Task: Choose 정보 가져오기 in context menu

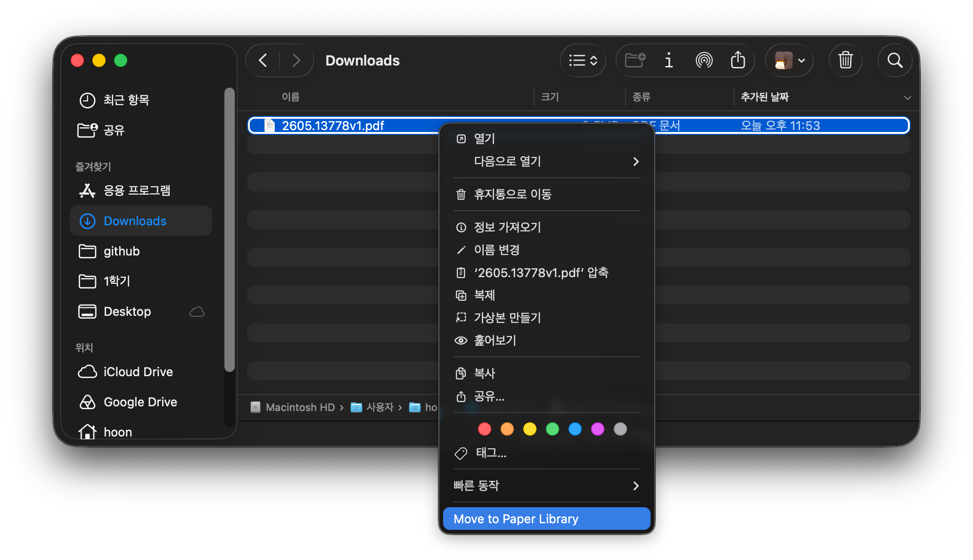Action: click(547, 227)
